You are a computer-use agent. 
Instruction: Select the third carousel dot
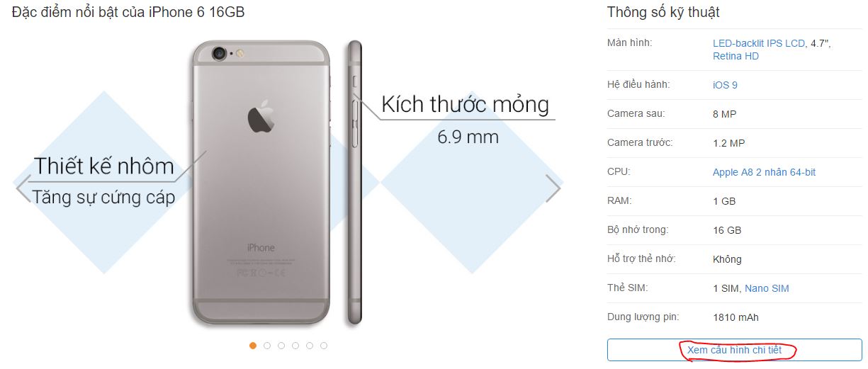(281, 346)
